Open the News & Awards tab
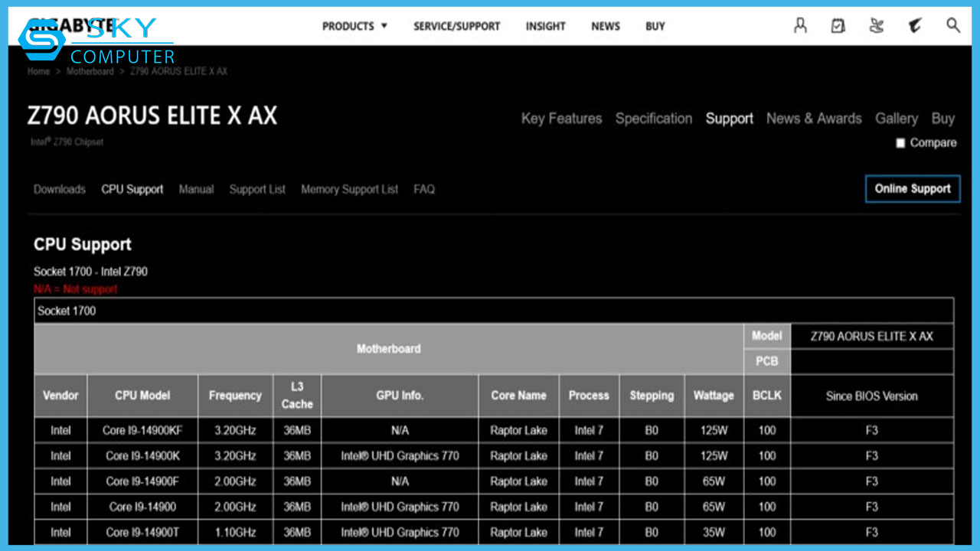980x551 pixels. [814, 119]
